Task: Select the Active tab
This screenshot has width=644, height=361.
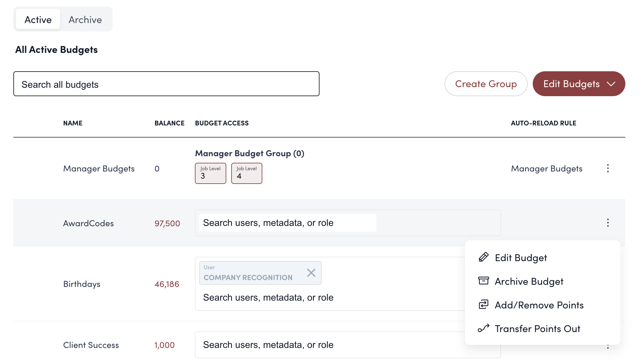Action: 38,20
